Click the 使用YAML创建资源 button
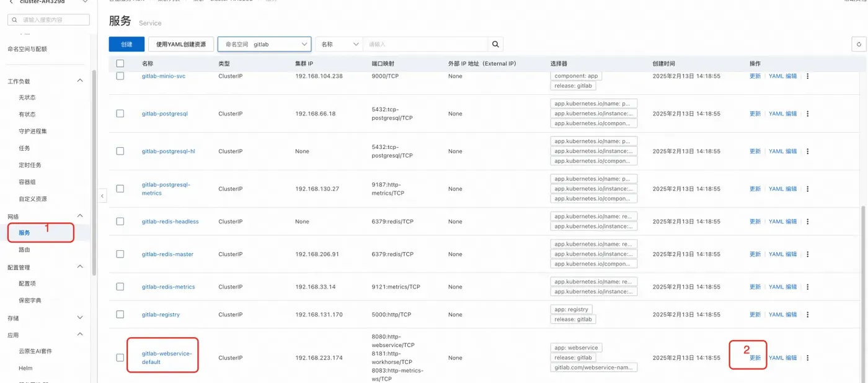This screenshot has width=868, height=383. [x=181, y=44]
